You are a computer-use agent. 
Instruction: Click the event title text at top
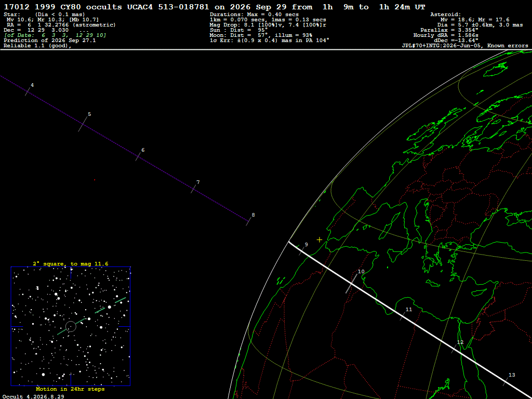point(215,7)
